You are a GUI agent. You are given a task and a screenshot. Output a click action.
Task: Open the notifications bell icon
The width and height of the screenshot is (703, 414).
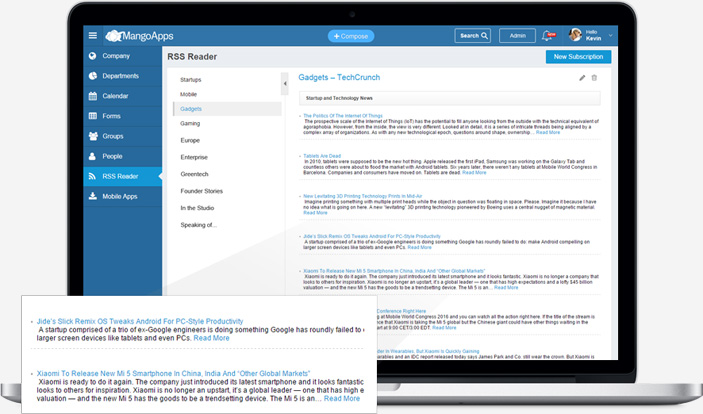547,35
